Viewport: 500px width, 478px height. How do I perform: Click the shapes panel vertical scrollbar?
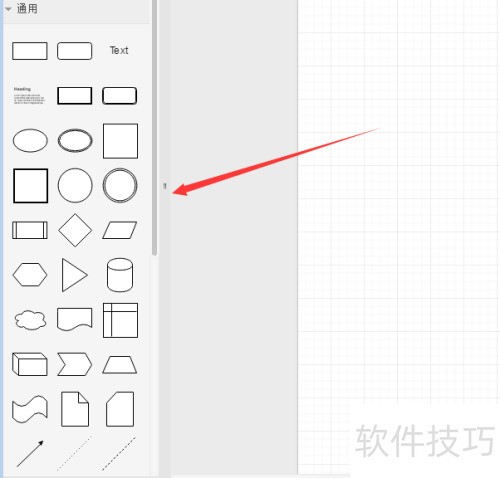pyautogui.click(x=154, y=128)
